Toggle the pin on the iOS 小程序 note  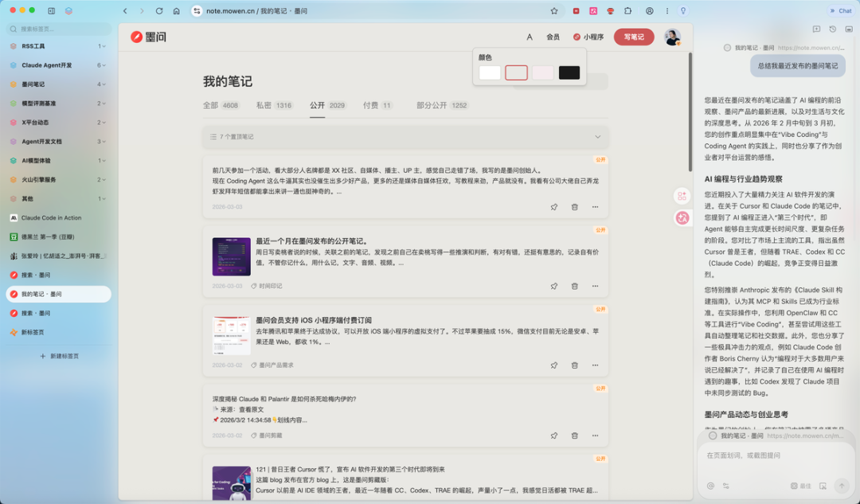coord(553,365)
